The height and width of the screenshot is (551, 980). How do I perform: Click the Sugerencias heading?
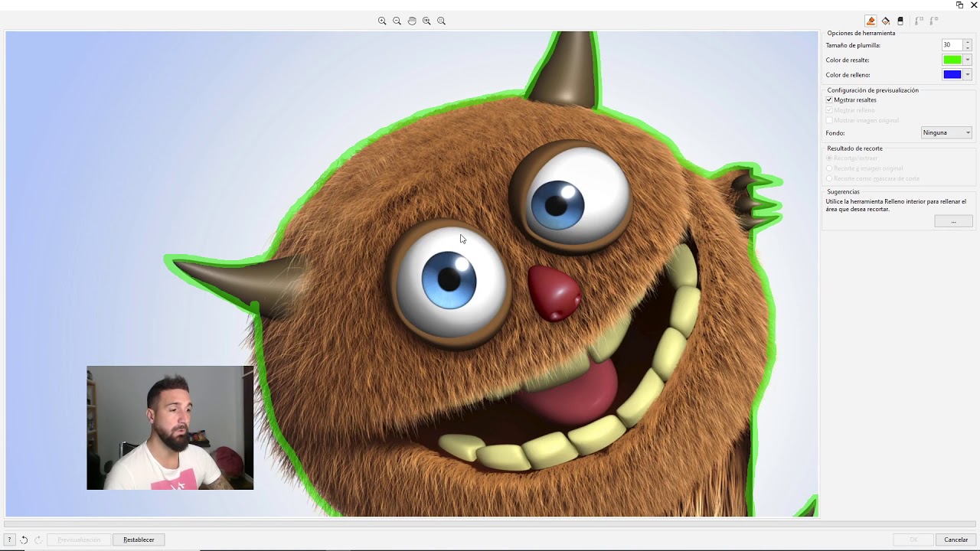tap(843, 191)
